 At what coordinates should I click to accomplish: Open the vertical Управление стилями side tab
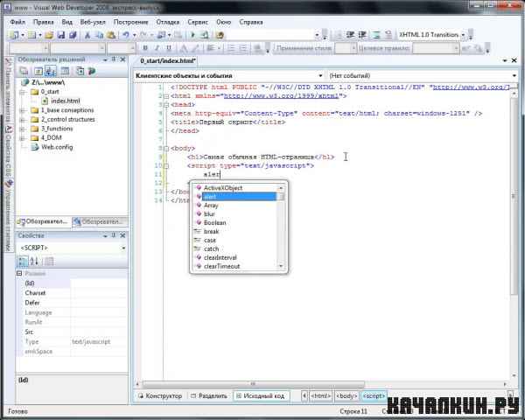tap(9, 215)
